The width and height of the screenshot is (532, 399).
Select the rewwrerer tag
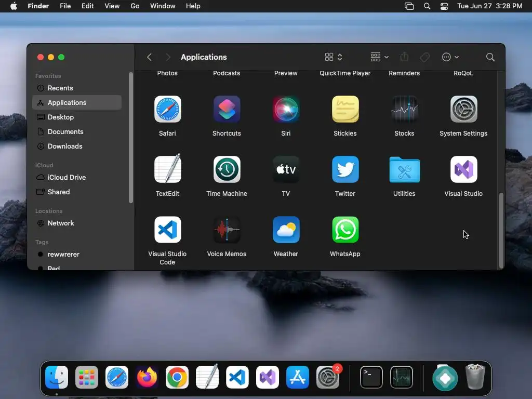(77, 255)
